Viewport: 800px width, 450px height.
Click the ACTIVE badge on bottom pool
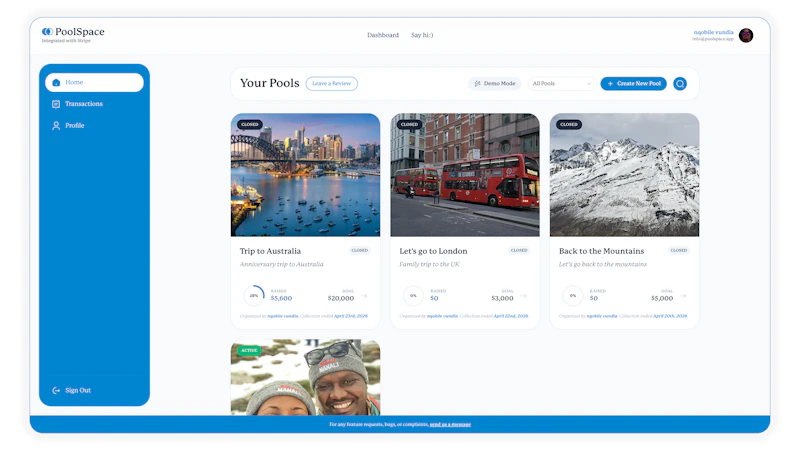point(249,351)
